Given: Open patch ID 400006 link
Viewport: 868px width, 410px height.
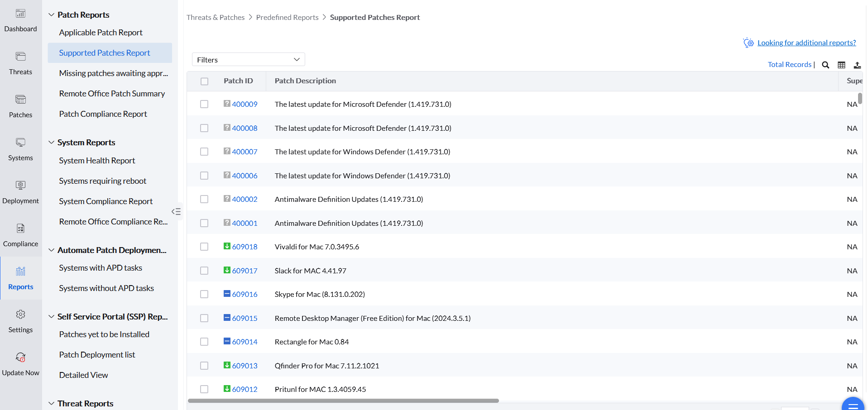Looking at the screenshot, I should point(245,176).
